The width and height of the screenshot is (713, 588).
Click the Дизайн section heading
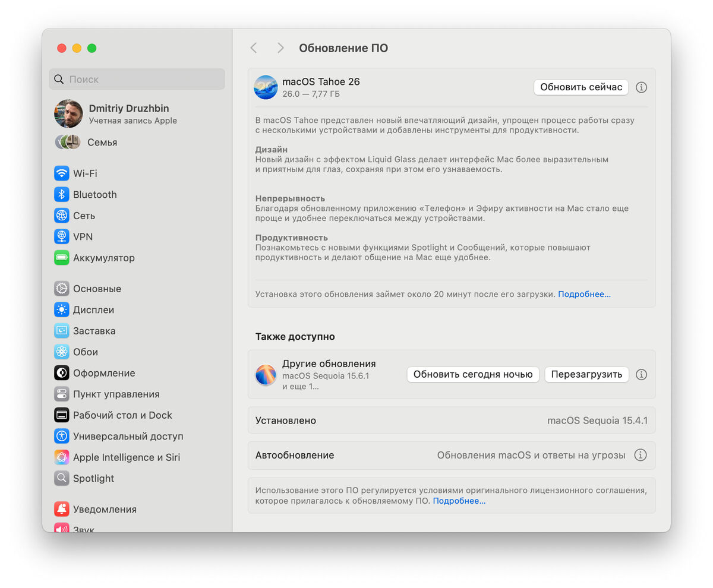tap(272, 150)
